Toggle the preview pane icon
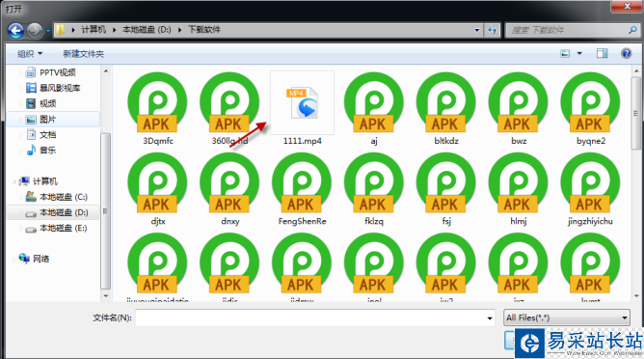Screen dimensions: 644x359 click(603, 53)
